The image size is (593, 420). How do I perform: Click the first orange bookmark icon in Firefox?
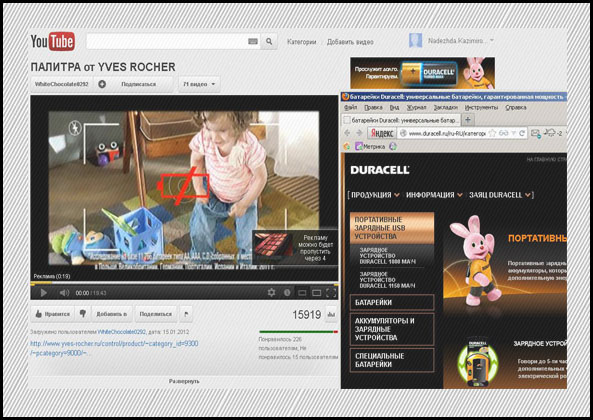tap(346, 146)
